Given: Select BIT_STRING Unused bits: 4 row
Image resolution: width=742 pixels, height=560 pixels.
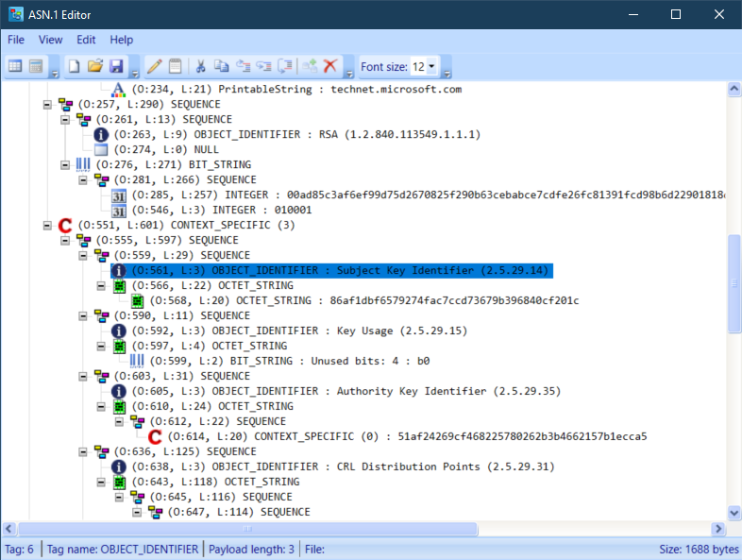Looking at the screenshot, I should (290, 361).
